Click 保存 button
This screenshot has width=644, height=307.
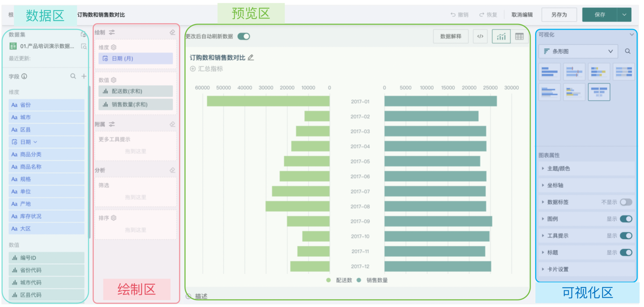pyautogui.click(x=600, y=15)
